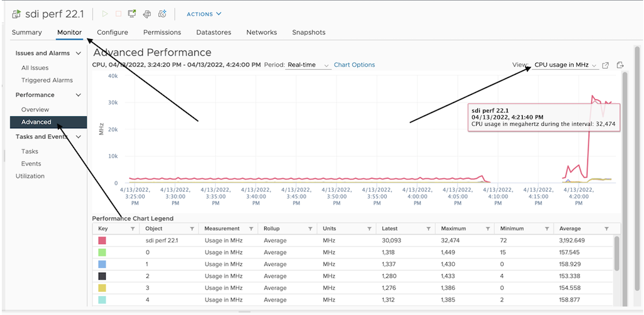644x315 pixels.
Task: Open chart in new window icon
Action: 606,65
